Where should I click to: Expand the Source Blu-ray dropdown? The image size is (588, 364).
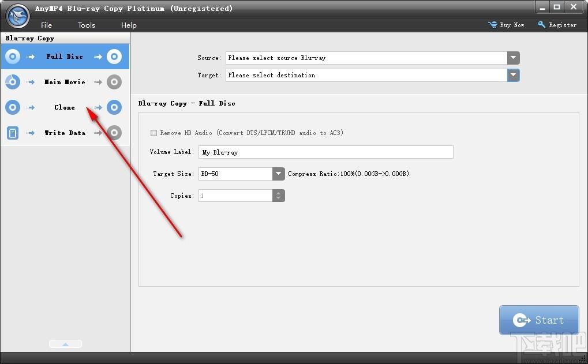pyautogui.click(x=514, y=58)
